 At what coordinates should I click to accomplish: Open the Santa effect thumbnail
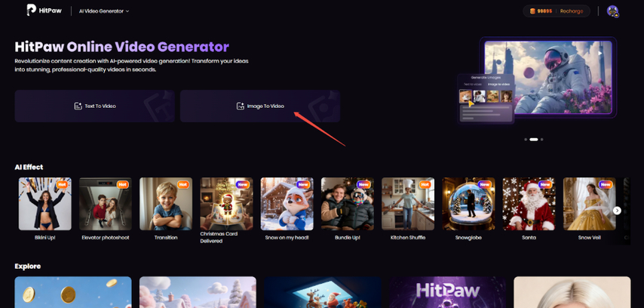pyautogui.click(x=529, y=204)
